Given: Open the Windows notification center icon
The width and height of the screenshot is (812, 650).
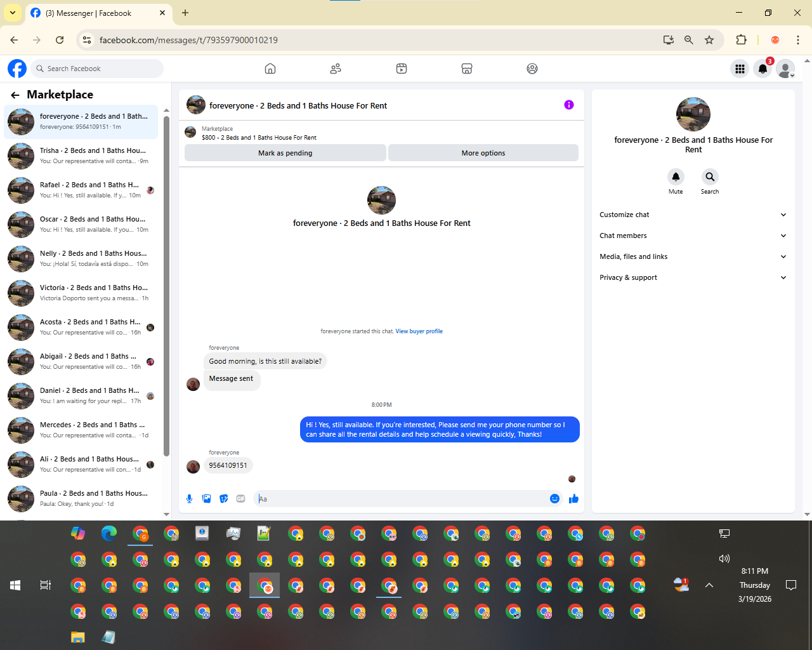Looking at the screenshot, I should [x=791, y=585].
